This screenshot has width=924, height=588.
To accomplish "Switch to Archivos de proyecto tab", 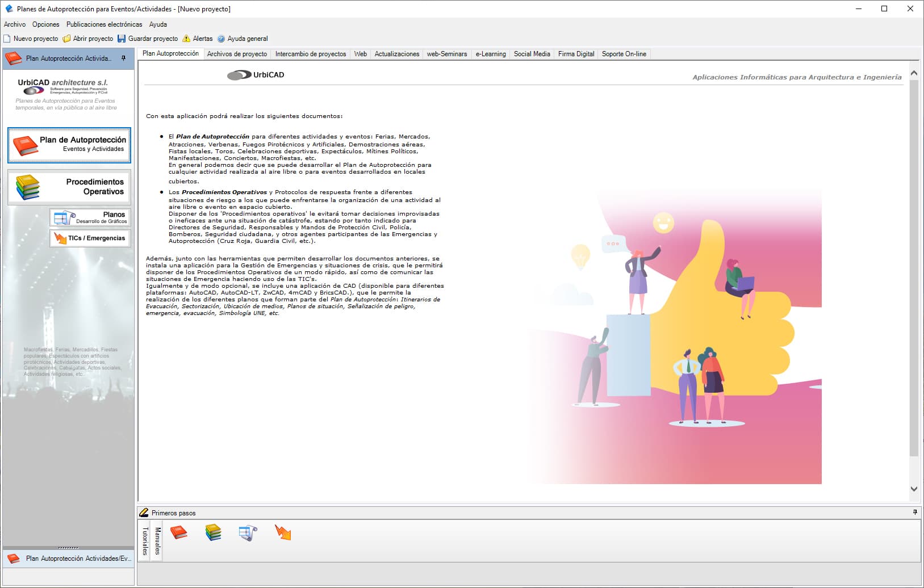I will click(x=237, y=54).
